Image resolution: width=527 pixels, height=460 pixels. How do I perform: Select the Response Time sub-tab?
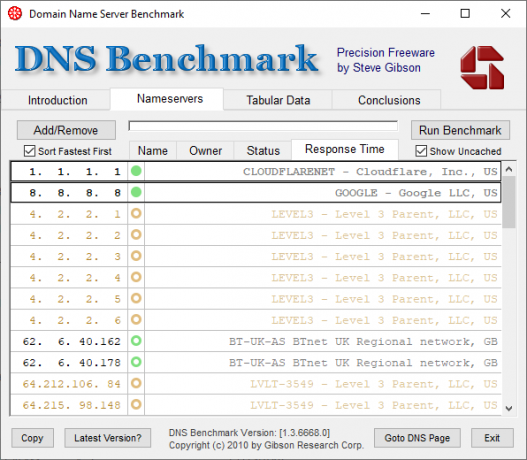pos(344,149)
